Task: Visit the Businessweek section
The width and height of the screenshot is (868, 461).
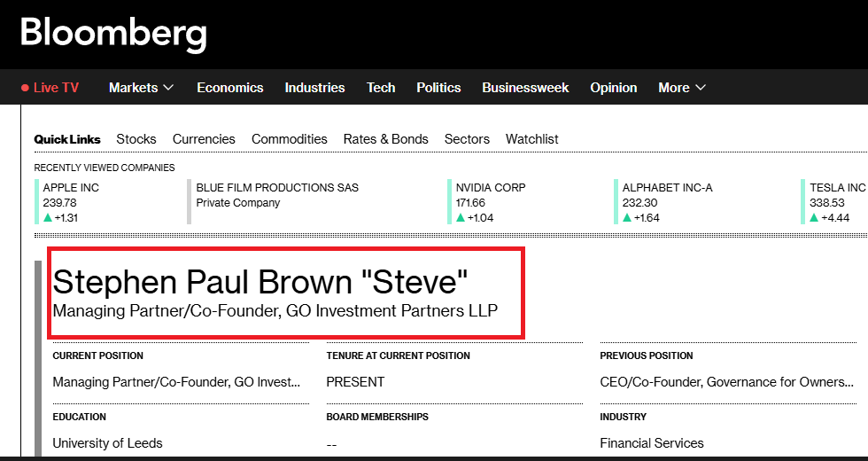Action: click(x=525, y=88)
